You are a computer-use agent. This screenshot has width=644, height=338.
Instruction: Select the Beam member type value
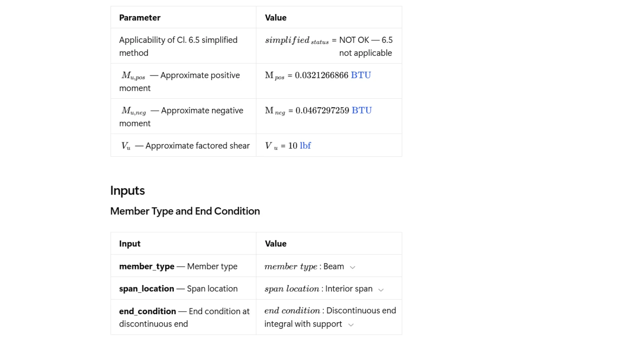click(x=333, y=266)
